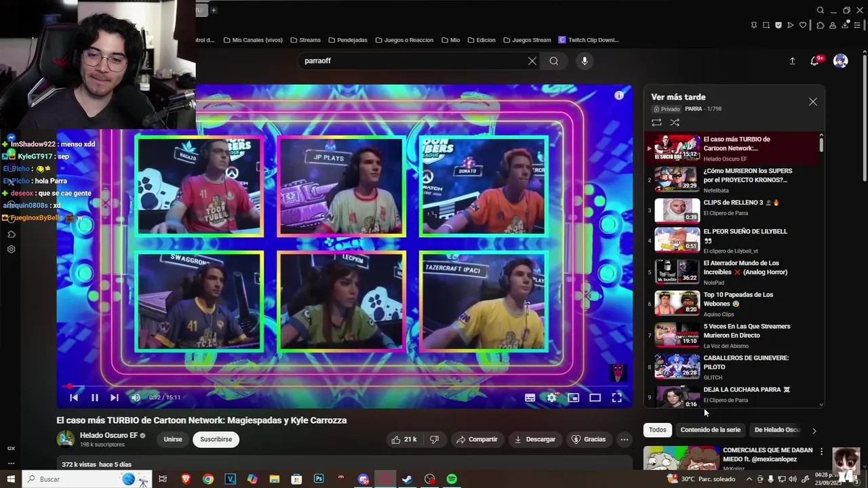Skip to the next video in player
Image resolution: width=868 pixels, height=488 pixels.
115,398
